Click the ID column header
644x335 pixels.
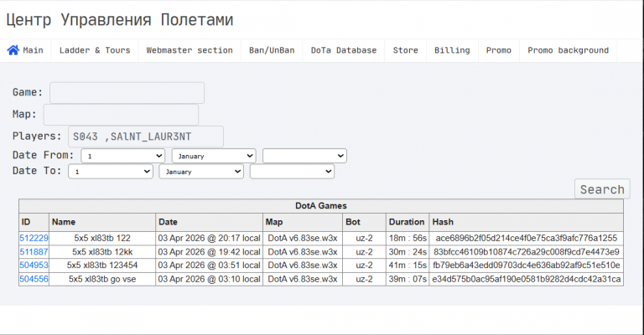tap(34, 222)
